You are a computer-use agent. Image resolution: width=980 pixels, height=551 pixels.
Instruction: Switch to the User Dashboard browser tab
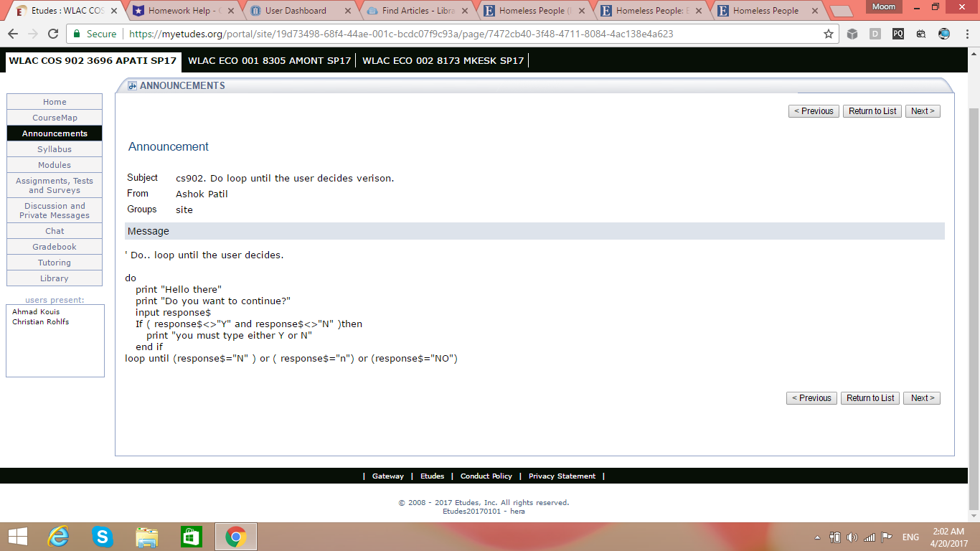(296, 11)
